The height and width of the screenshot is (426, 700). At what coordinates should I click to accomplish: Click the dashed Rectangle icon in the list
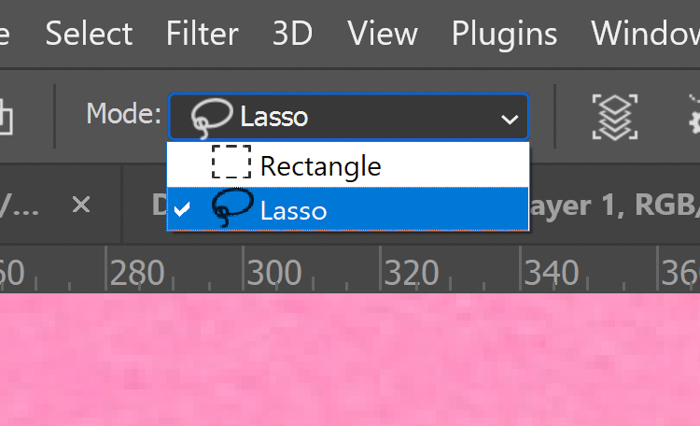point(231,164)
